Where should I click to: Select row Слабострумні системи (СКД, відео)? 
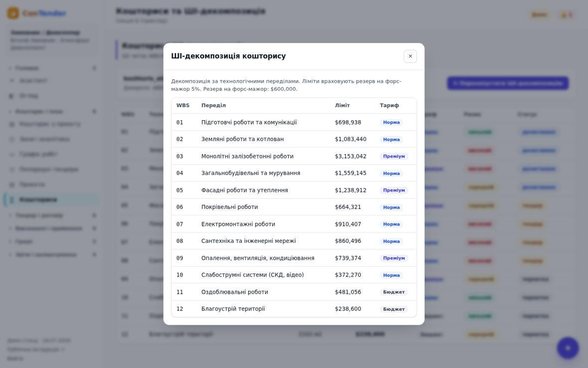294,275
